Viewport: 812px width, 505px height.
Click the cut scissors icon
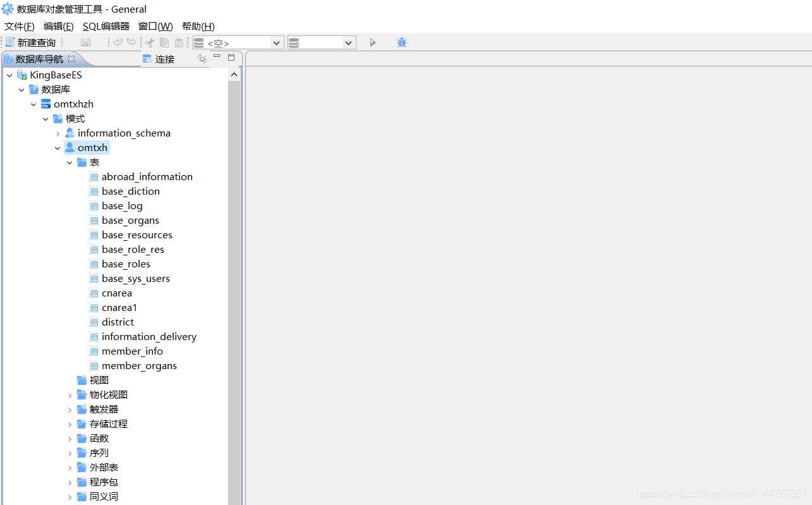(150, 42)
